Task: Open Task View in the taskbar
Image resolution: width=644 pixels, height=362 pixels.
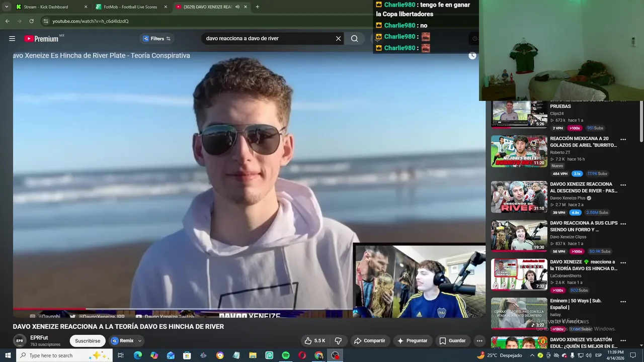Action: (x=121, y=355)
